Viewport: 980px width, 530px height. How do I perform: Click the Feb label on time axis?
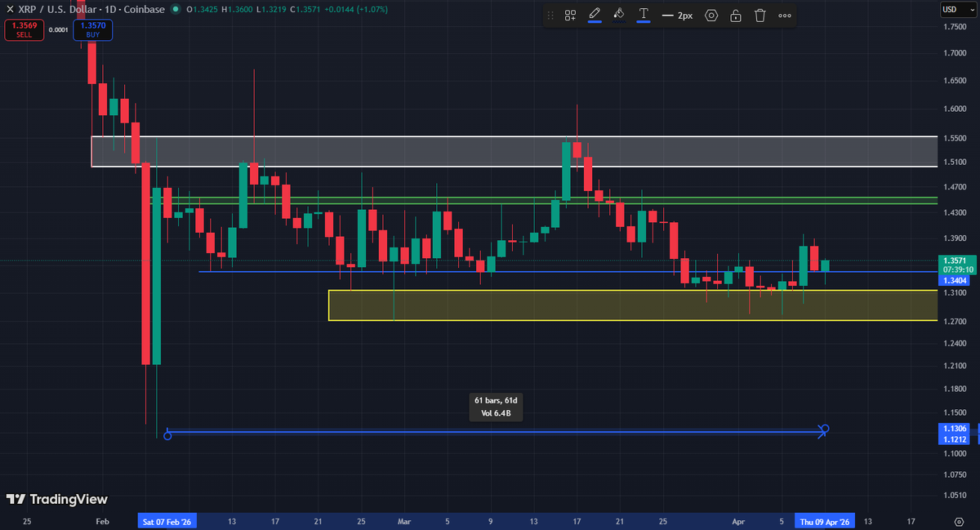(x=102, y=520)
